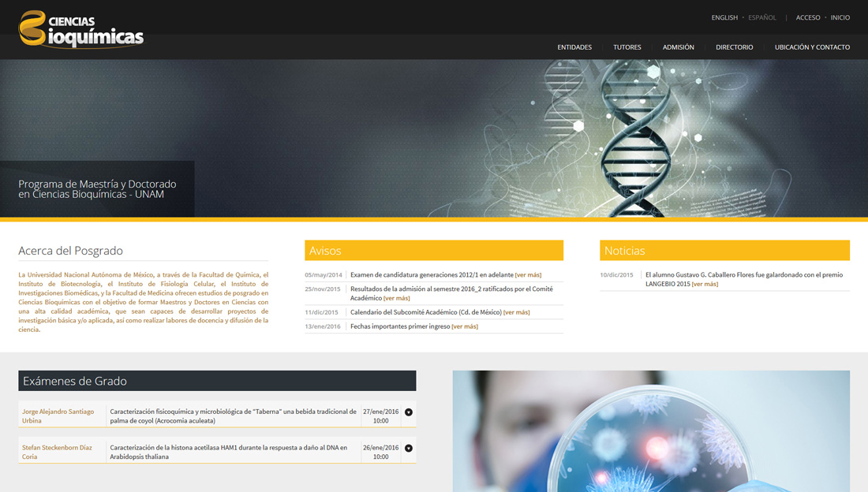Screen dimensions: 868x492
Task: Click the Avisos section header
Action: [x=434, y=251]
